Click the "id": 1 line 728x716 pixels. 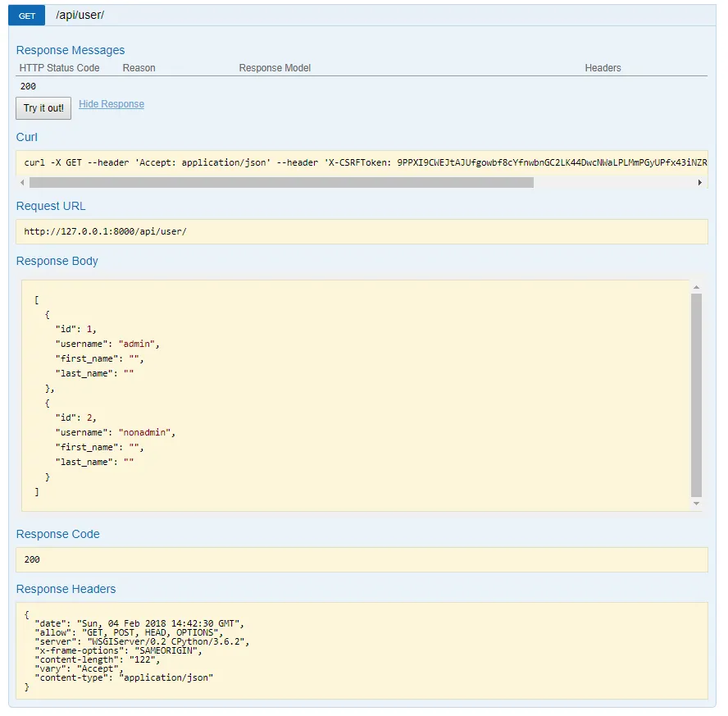pyautogui.click(x=75, y=329)
